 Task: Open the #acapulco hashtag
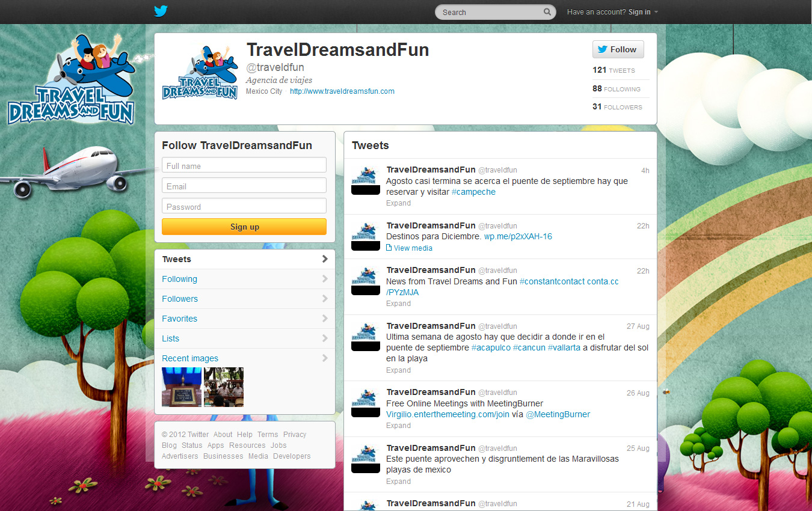pos(491,347)
